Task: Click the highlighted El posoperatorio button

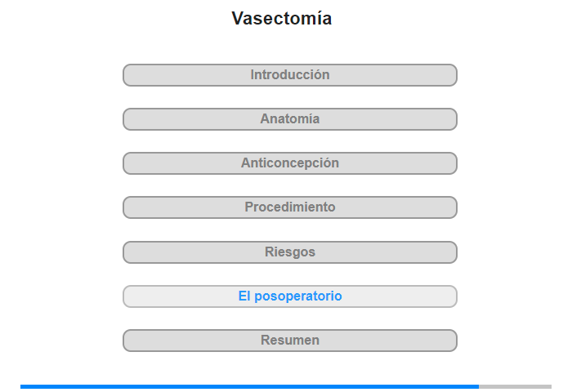Action: coord(289,296)
